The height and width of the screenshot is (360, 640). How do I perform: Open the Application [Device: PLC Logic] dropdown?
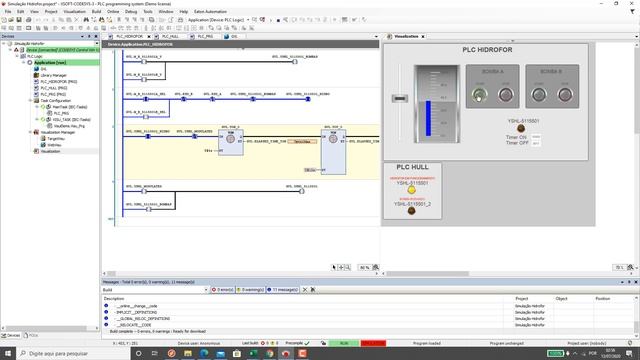click(248, 20)
